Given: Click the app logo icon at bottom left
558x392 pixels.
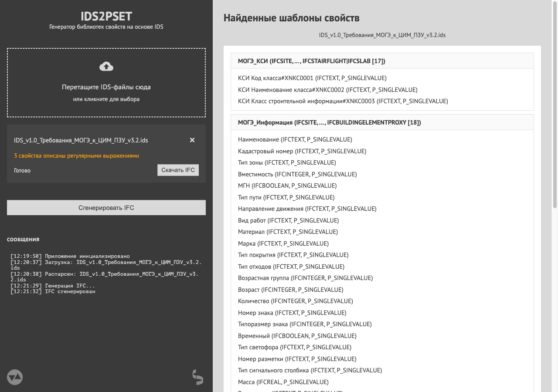Looking at the screenshot, I should tap(15, 377).
